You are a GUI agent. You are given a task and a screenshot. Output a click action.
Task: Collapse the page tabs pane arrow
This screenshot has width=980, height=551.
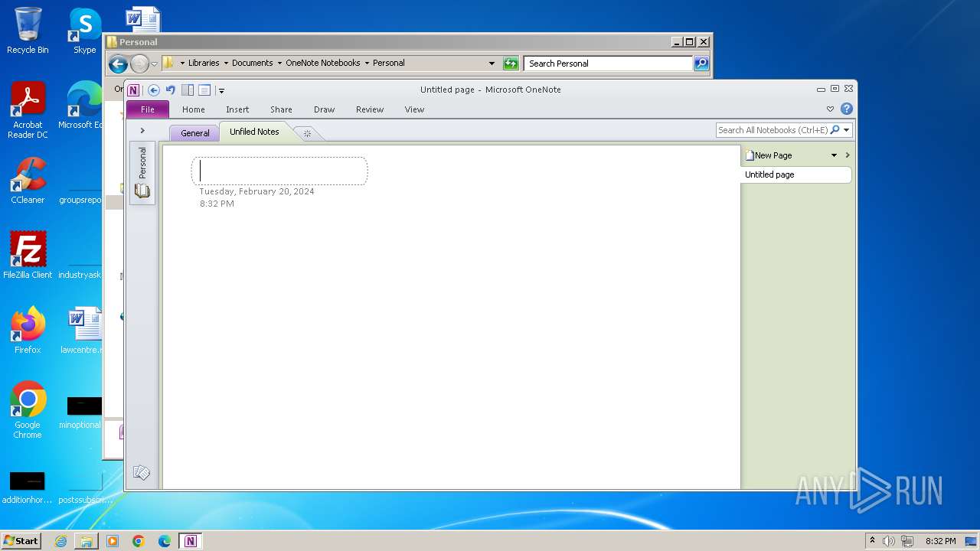tap(848, 155)
